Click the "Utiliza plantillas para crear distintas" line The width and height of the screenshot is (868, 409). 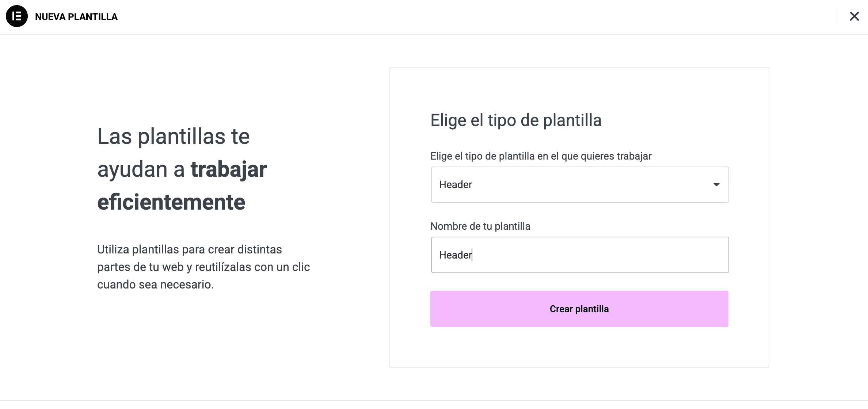pyautogui.click(x=189, y=250)
